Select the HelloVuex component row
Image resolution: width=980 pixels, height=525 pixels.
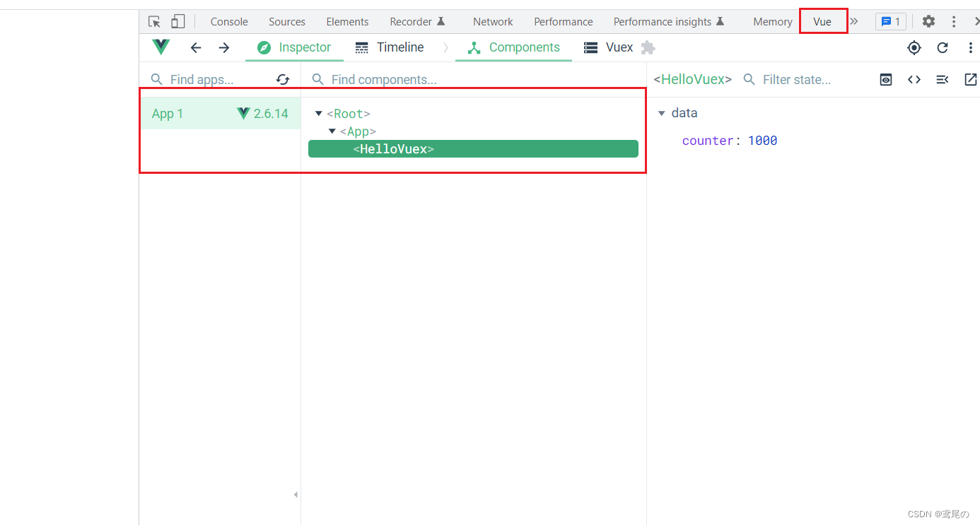(473, 149)
